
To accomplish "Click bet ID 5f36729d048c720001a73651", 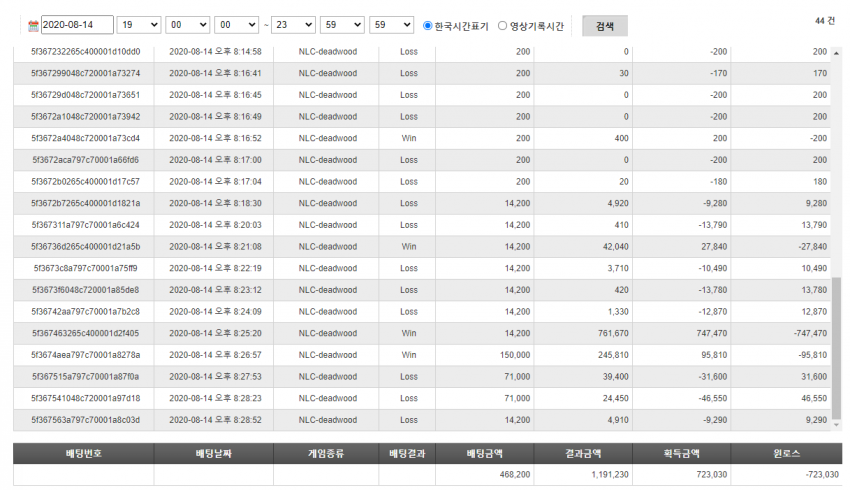I will point(86,95).
